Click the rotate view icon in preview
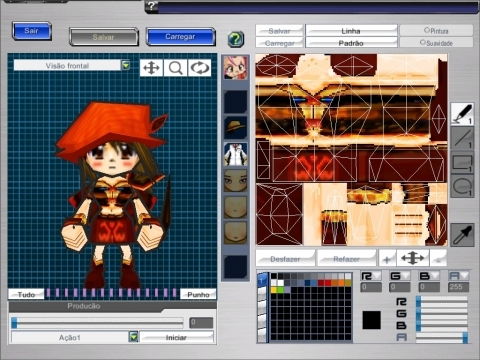480x360 pixels. pos(199,68)
